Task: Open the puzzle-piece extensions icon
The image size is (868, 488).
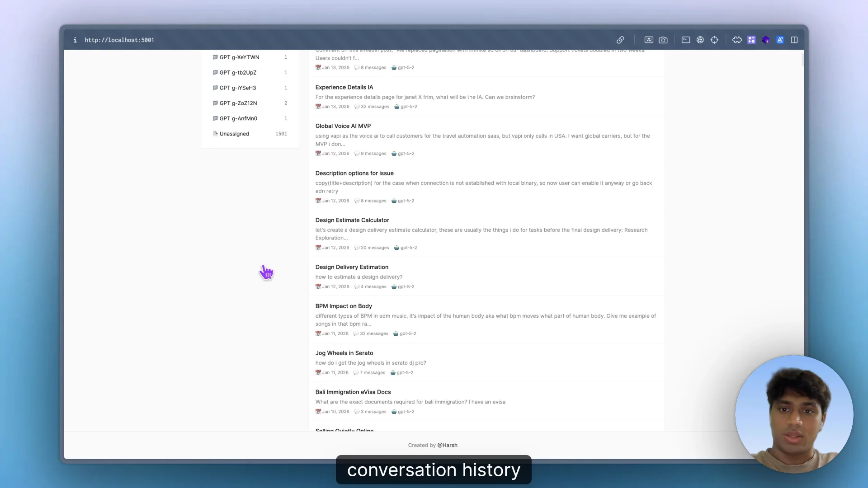Action: [x=737, y=40]
